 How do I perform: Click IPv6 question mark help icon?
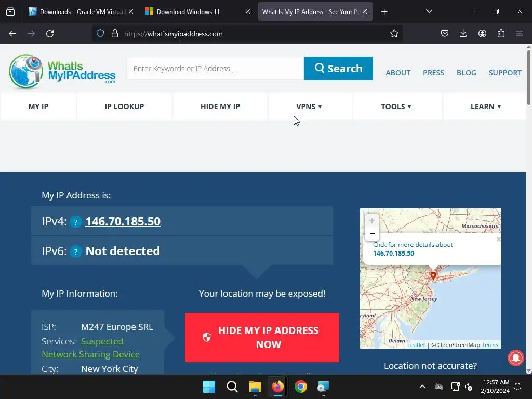click(x=76, y=252)
